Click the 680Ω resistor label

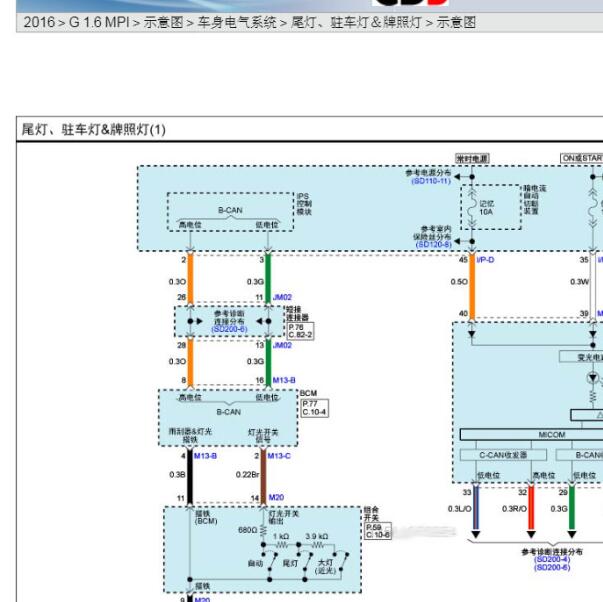coord(247,530)
